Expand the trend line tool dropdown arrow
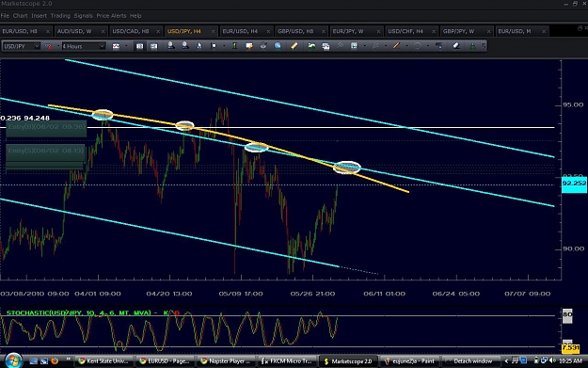This screenshot has width=588, height=368. click(x=406, y=46)
